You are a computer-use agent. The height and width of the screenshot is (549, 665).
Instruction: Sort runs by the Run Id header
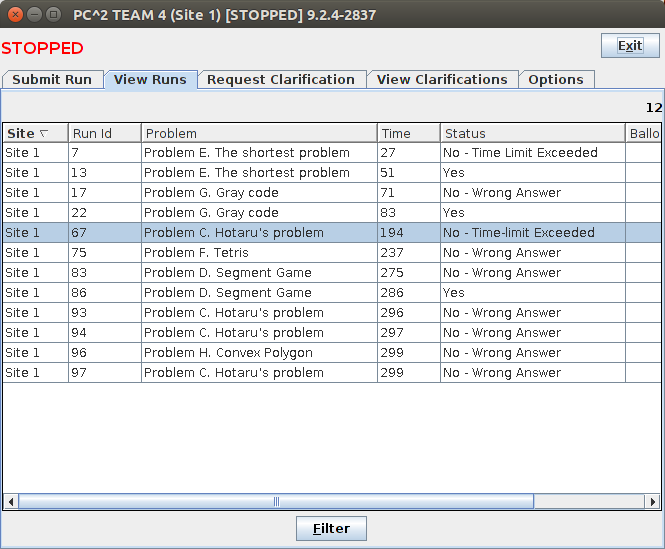(104, 133)
